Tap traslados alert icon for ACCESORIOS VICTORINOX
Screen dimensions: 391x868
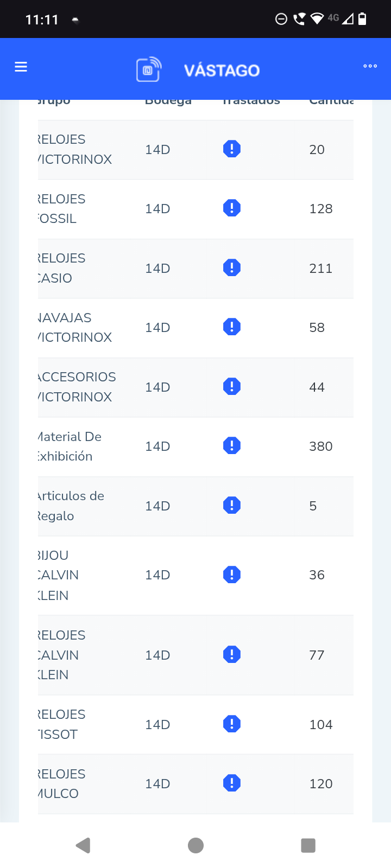point(232,387)
